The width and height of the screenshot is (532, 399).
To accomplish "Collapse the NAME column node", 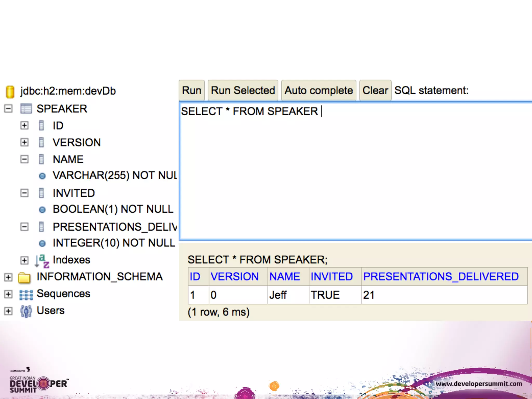I will pos(24,159).
